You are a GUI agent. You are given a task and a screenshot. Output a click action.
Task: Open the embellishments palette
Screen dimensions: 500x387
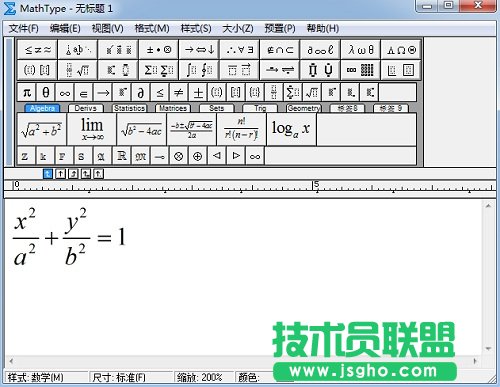coord(118,50)
